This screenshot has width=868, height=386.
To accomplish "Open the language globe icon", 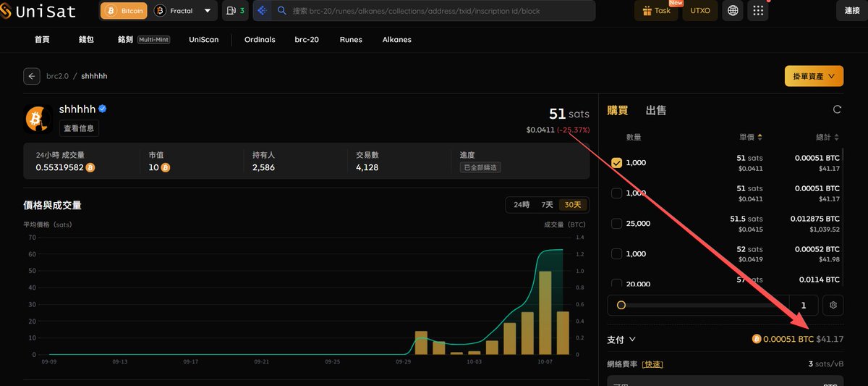I will point(733,11).
